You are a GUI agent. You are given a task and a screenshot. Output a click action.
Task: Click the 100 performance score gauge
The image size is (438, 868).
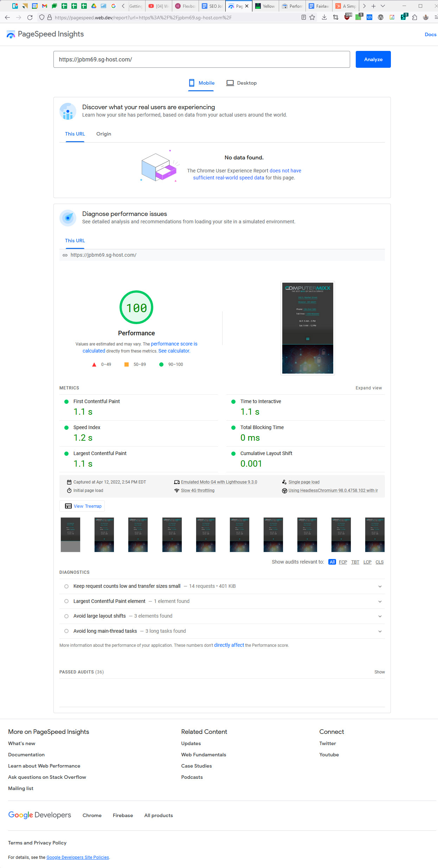coord(136,307)
